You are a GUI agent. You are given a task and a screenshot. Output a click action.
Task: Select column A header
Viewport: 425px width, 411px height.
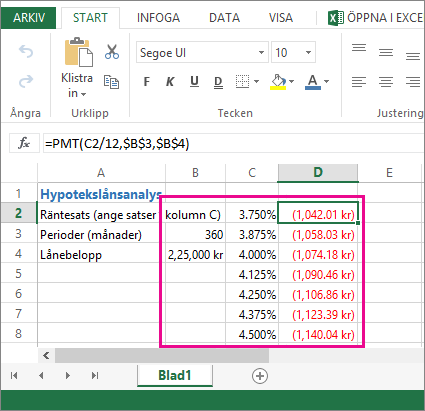click(x=101, y=173)
